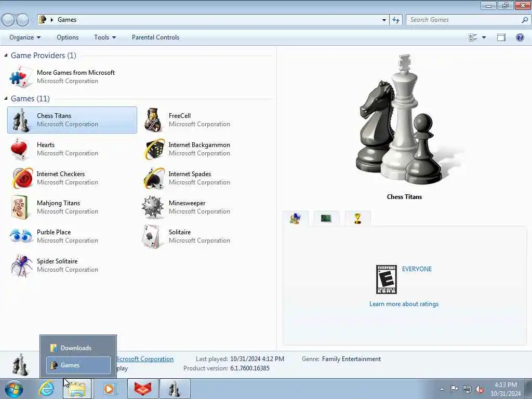The height and width of the screenshot is (399, 532).
Task: Launch Internet Explorer from taskbar
Action: [46, 389]
